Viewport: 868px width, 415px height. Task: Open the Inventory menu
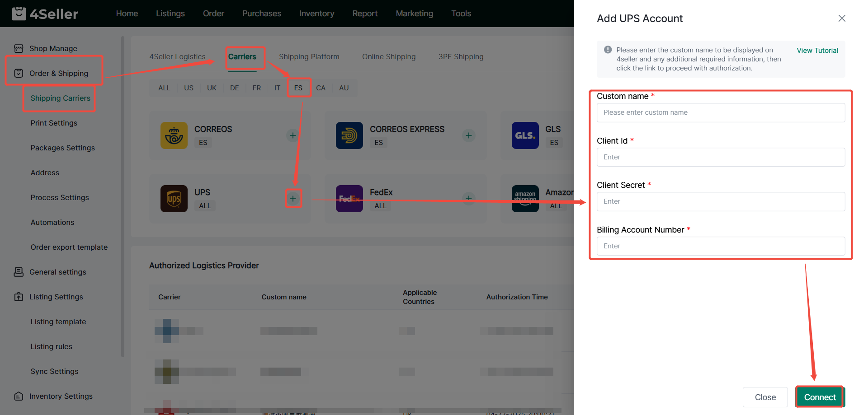tap(317, 14)
